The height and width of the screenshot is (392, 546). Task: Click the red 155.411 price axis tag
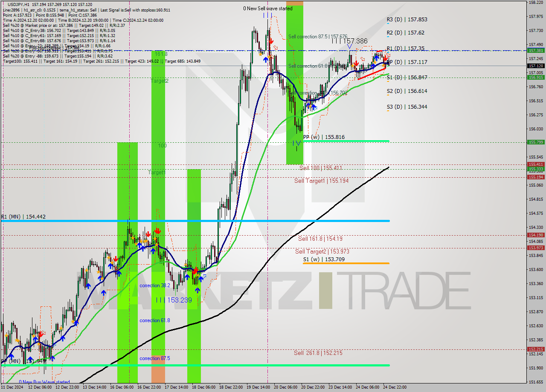point(536,164)
